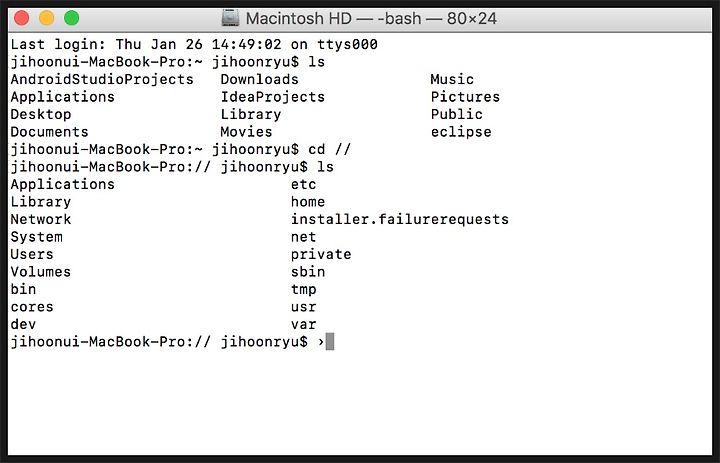Click the eclipse entry in home listing
This screenshot has height=463, width=720.
[x=461, y=132]
